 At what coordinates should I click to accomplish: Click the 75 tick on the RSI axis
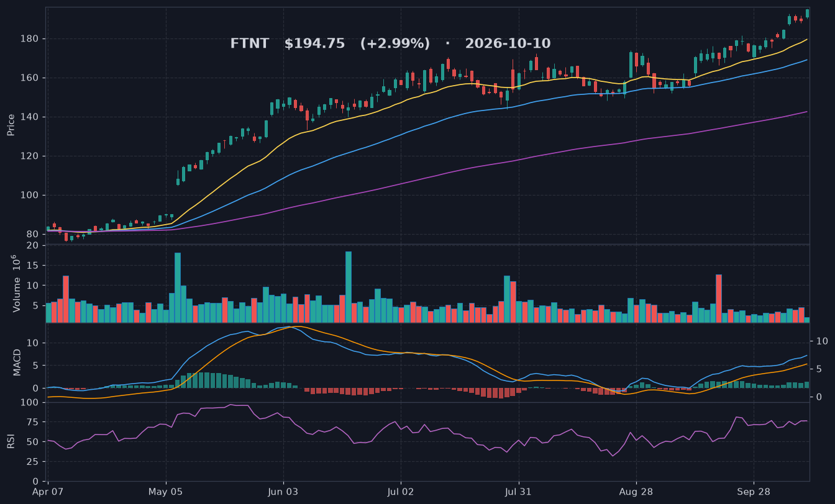click(x=33, y=423)
